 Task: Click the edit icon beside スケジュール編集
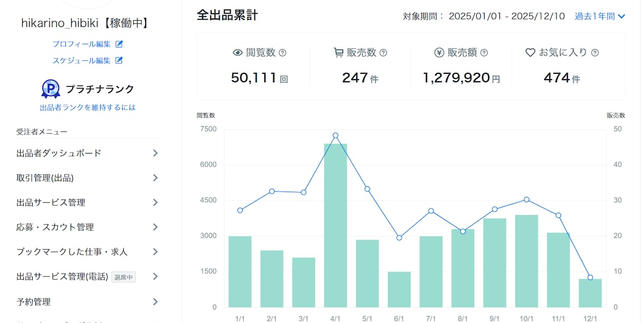119,60
